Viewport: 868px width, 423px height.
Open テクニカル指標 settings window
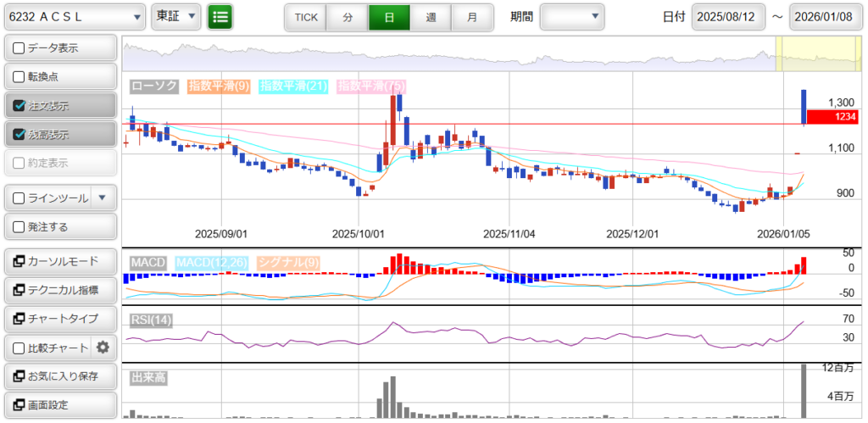point(60,290)
